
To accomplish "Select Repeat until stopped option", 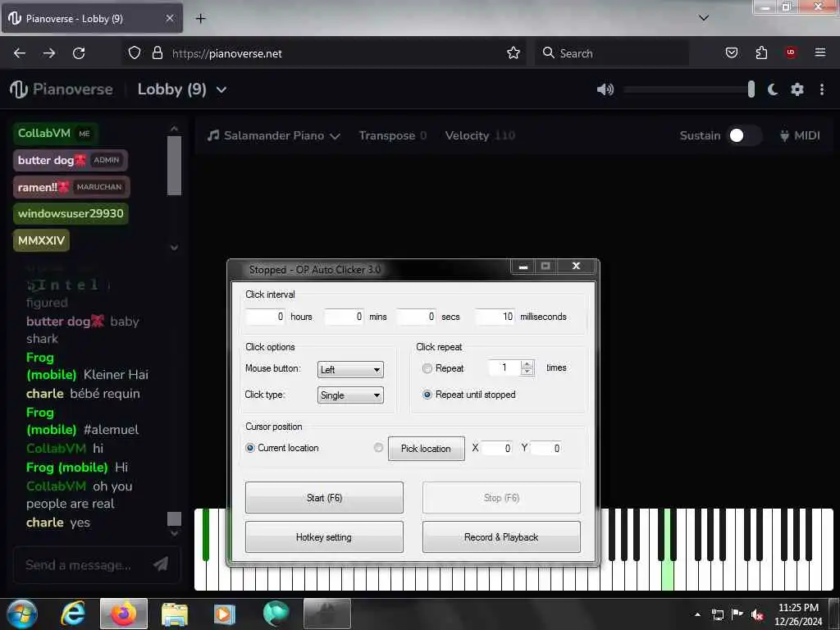I will coord(427,395).
